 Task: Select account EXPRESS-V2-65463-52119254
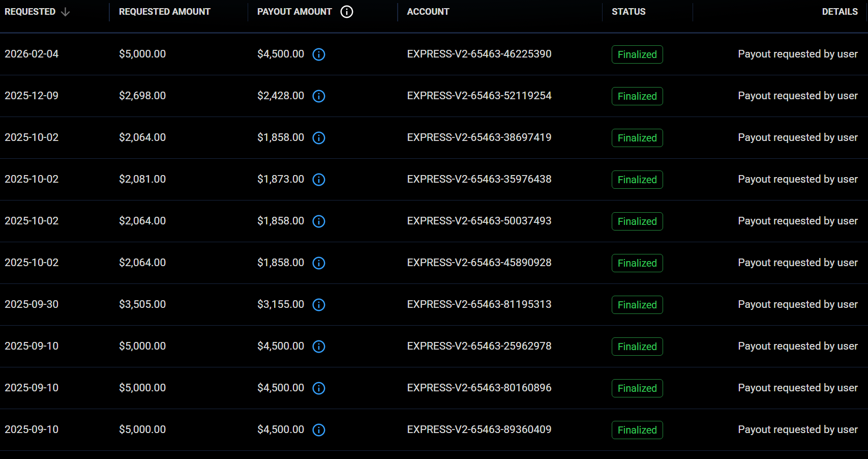(479, 96)
